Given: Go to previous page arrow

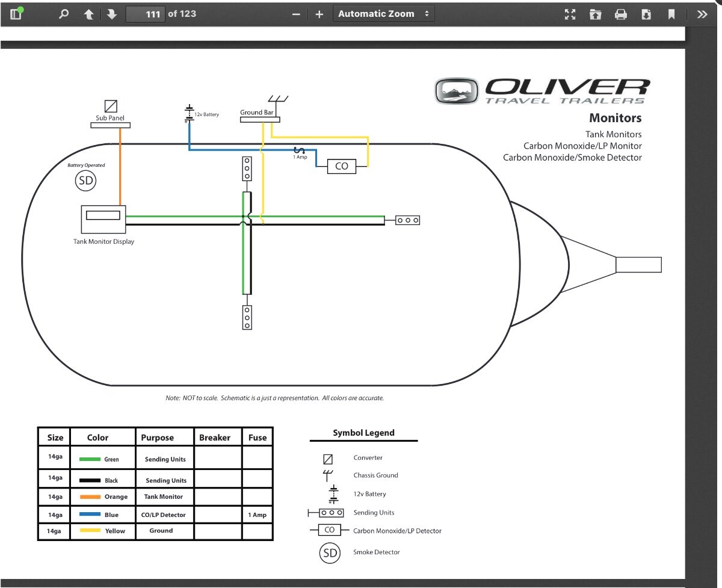Looking at the screenshot, I should pos(89,14).
